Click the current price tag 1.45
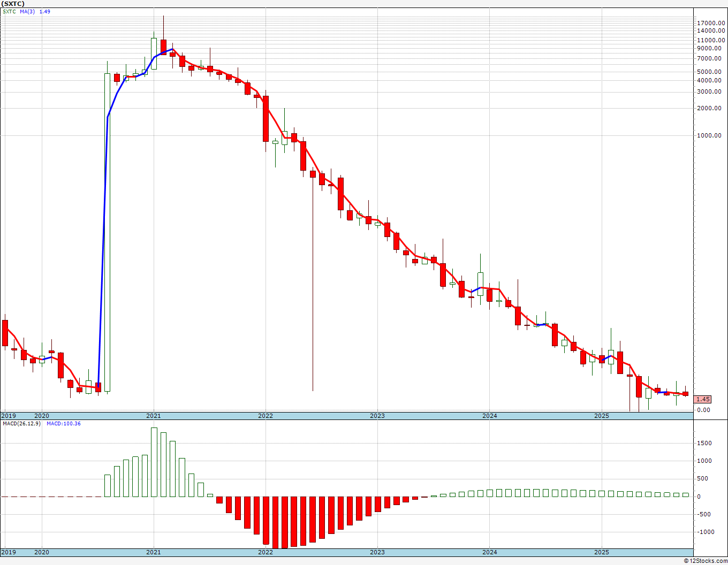 [x=703, y=399]
